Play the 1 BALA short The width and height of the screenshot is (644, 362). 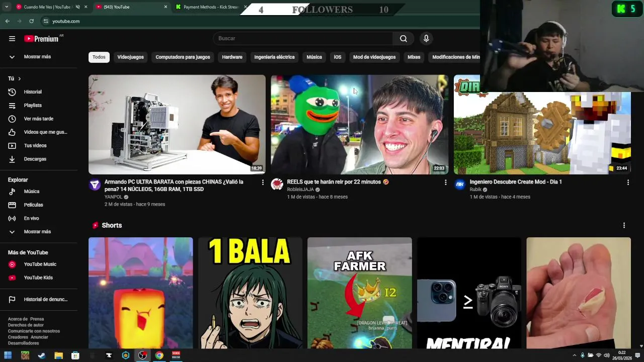[x=250, y=293]
